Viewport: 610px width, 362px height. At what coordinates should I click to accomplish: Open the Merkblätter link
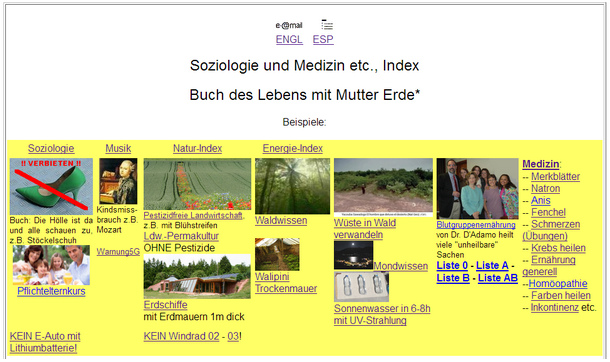tap(556, 177)
